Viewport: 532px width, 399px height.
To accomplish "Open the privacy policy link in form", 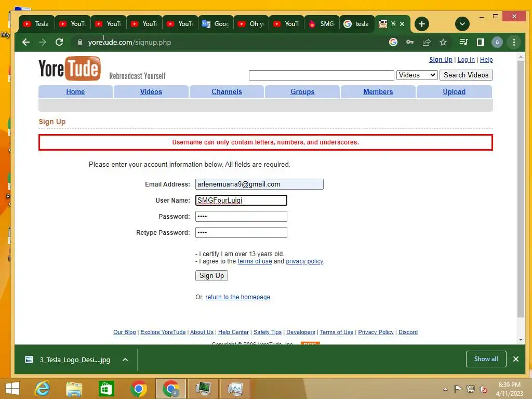I will (304, 261).
